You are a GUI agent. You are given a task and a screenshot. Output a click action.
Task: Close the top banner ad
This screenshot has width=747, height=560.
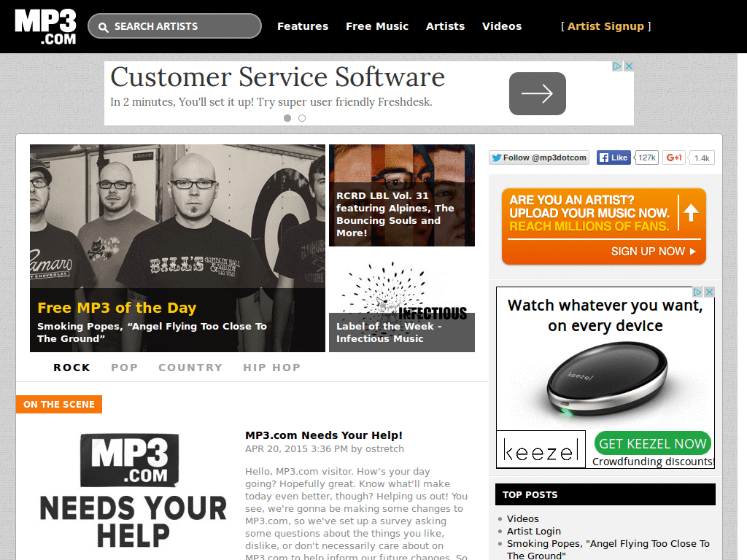629,66
